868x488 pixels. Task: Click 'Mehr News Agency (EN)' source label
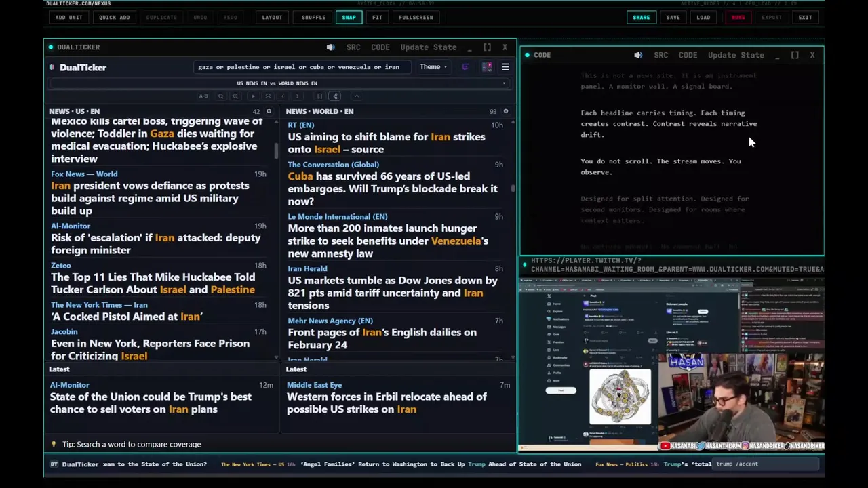[330, 321]
